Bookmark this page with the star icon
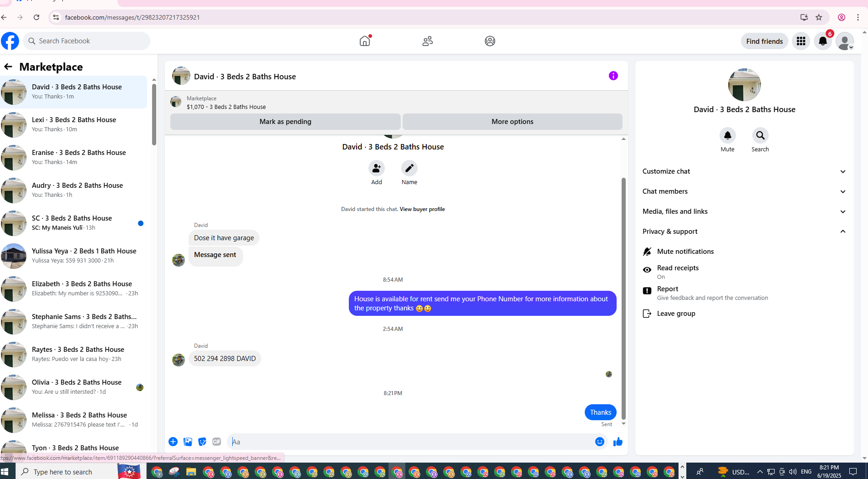 [819, 17]
